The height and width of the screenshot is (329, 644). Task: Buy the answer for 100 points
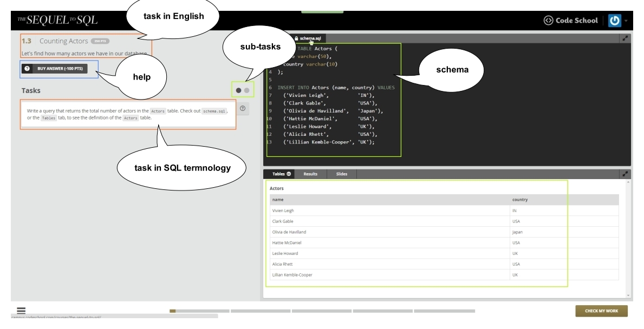pos(55,69)
